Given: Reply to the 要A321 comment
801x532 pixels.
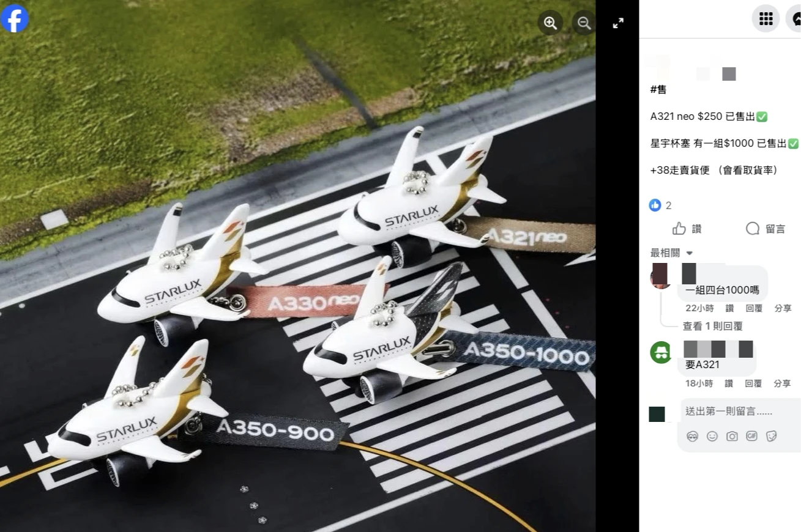Looking at the screenshot, I should click(x=753, y=383).
